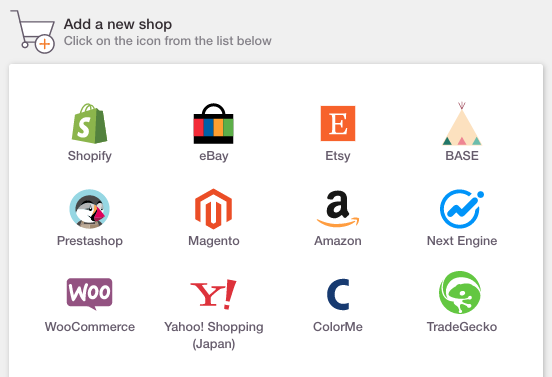This screenshot has width=552, height=377.
Task: Open the Prestashop puffin icon
Action: pyautogui.click(x=89, y=209)
